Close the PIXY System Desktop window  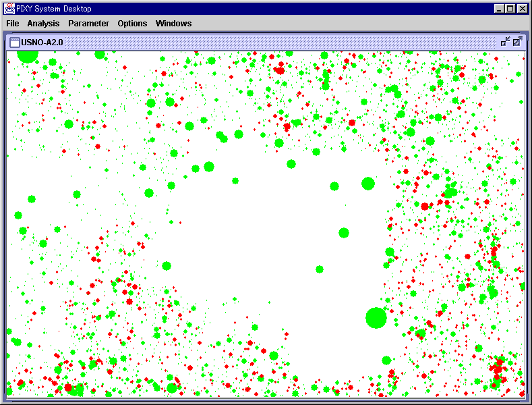click(x=522, y=9)
